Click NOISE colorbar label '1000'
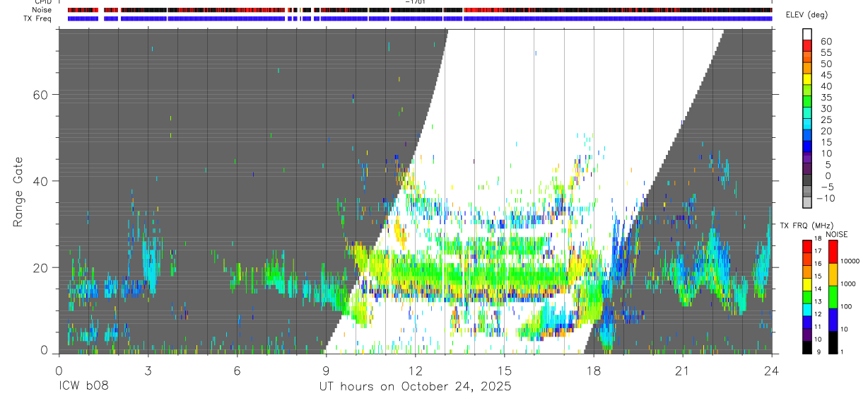 (x=848, y=284)
